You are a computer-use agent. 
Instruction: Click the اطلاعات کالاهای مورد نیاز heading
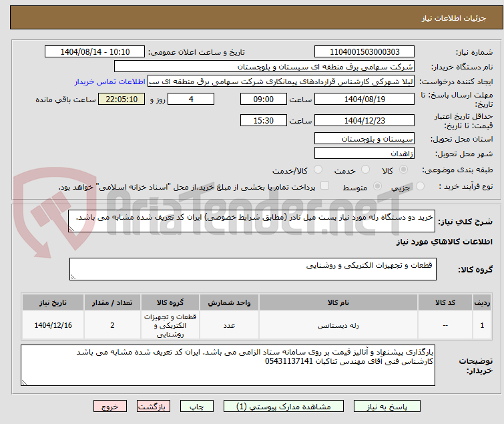[x=444, y=242]
